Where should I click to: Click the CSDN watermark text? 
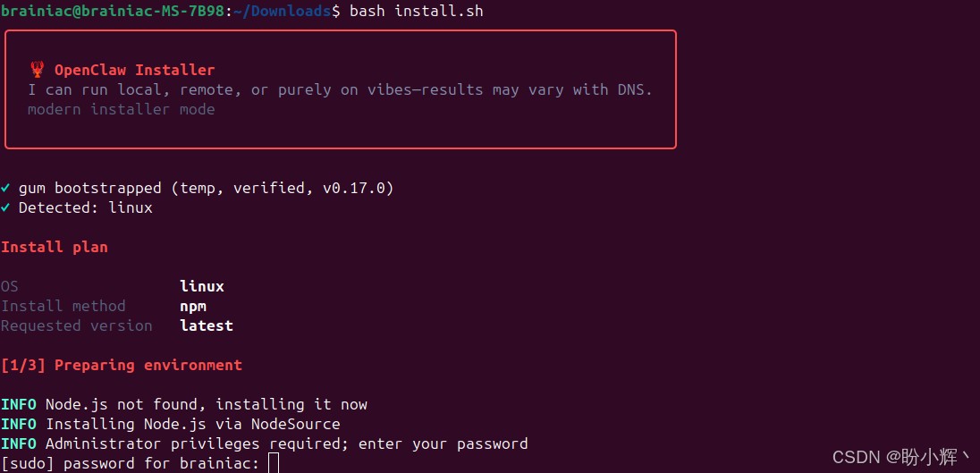pos(902,458)
